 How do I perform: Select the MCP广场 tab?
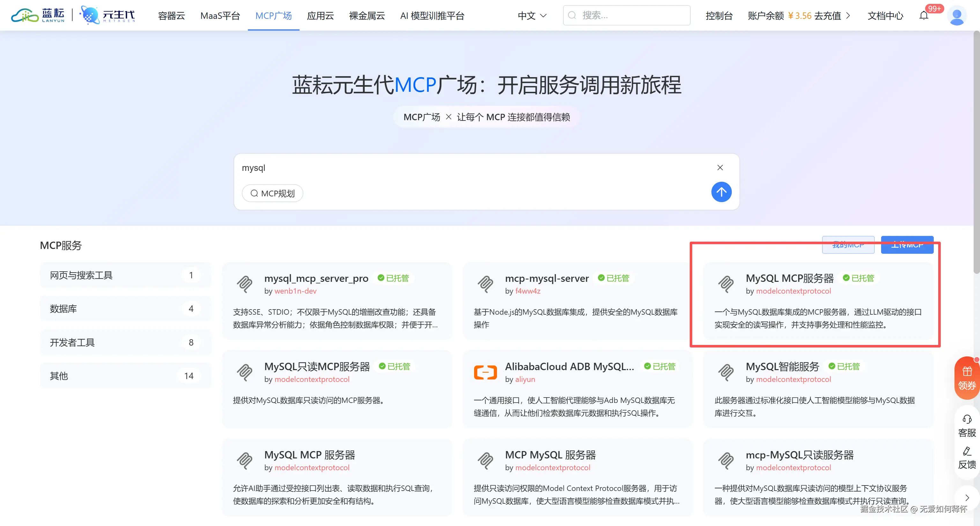click(273, 16)
